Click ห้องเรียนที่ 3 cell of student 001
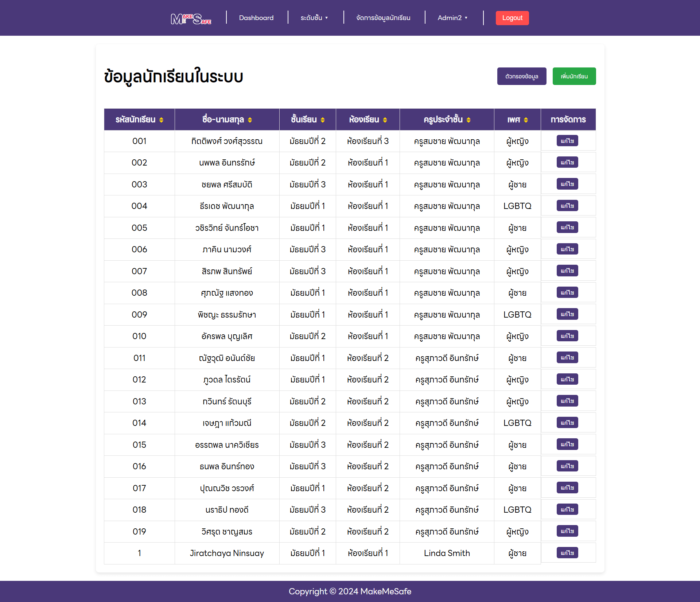 [x=367, y=141]
